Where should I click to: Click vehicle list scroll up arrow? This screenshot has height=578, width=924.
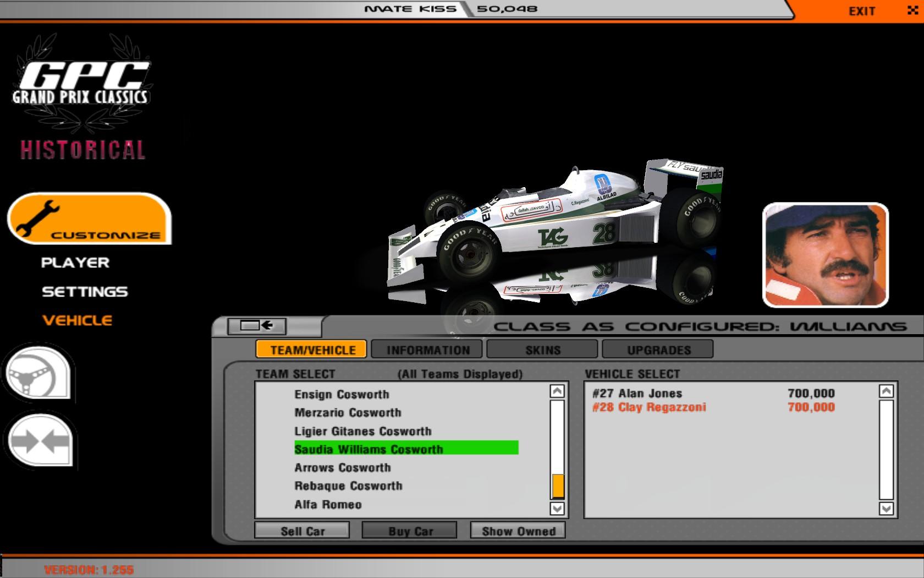886,391
